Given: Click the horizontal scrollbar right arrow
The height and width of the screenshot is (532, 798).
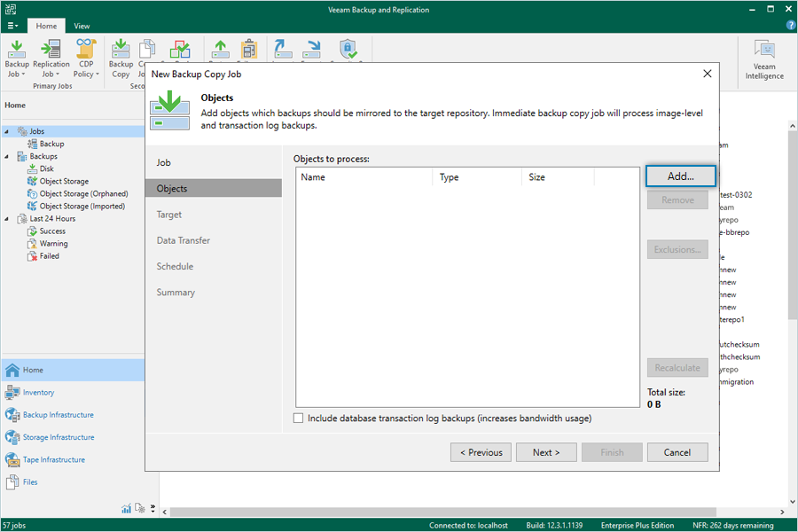Looking at the screenshot, I should tap(782, 512).
